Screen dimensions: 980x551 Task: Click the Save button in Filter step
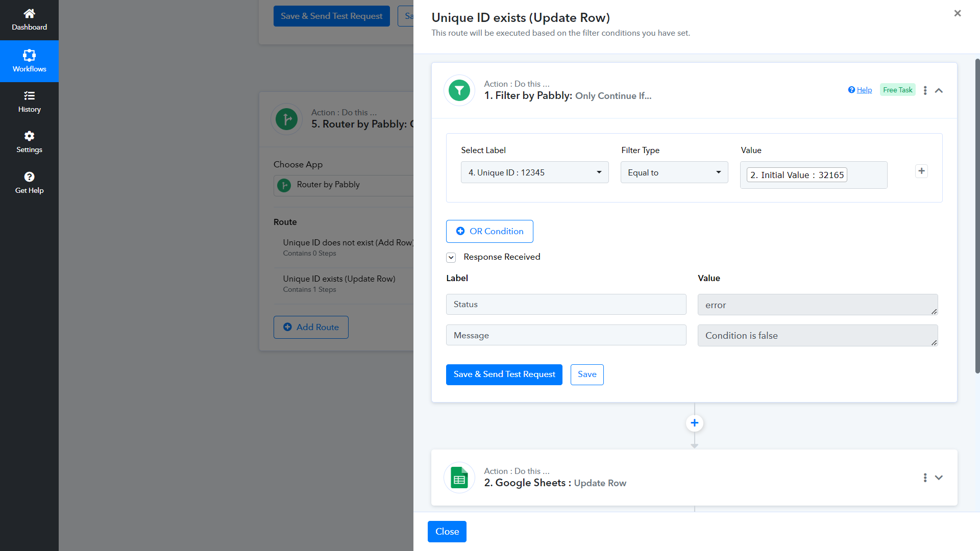coord(587,374)
